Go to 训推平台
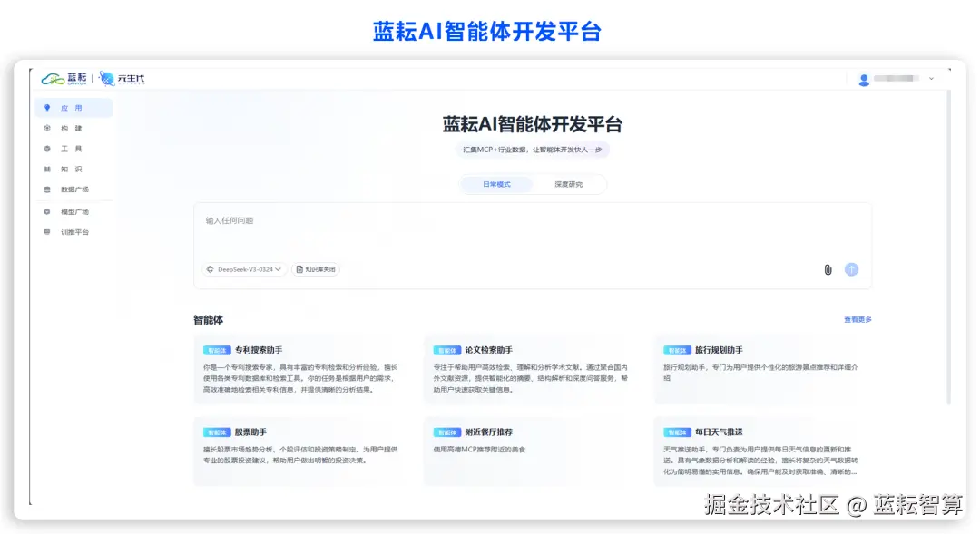 point(73,232)
